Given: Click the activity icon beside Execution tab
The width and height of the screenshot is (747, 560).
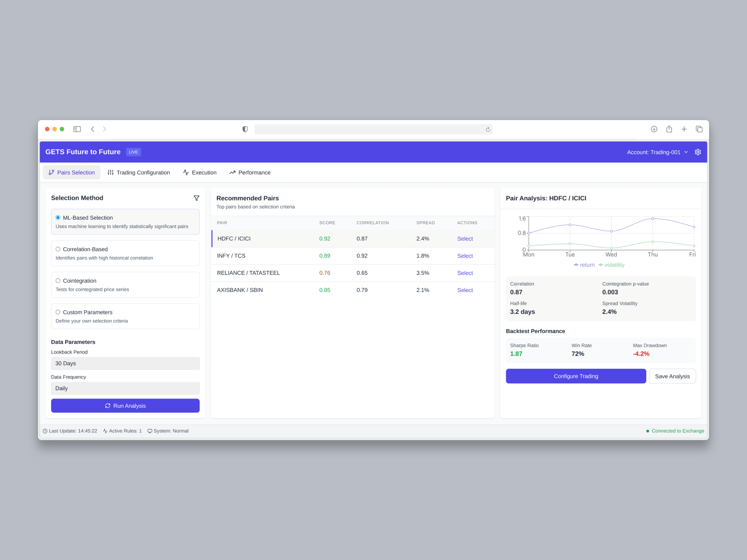Looking at the screenshot, I should tap(186, 172).
